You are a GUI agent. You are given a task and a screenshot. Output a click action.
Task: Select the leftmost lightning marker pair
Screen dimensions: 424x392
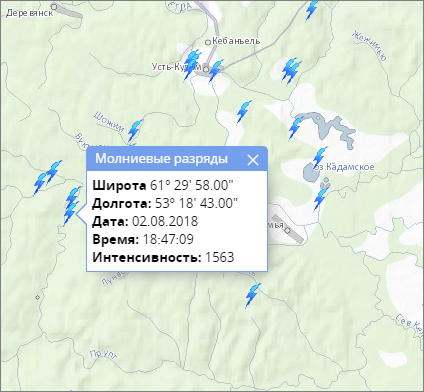(47, 177)
